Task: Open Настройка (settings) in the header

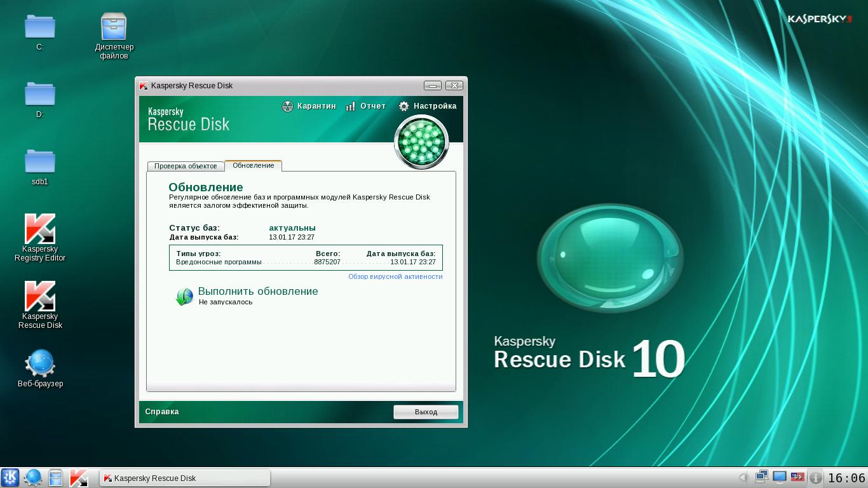Action: tap(427, 106)
